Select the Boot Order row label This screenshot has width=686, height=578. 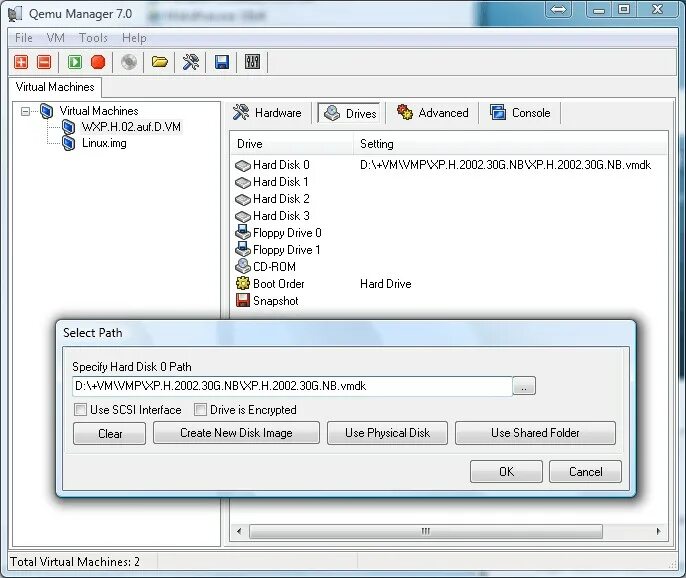[x=279, y=284]
